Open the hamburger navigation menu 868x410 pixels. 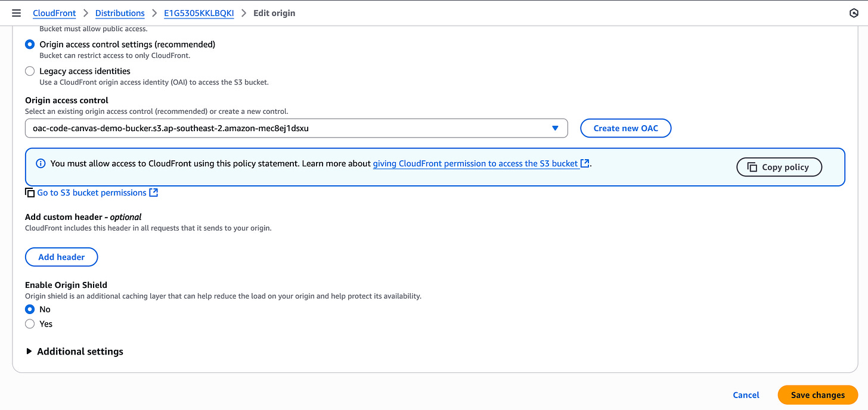click(16, 13)
